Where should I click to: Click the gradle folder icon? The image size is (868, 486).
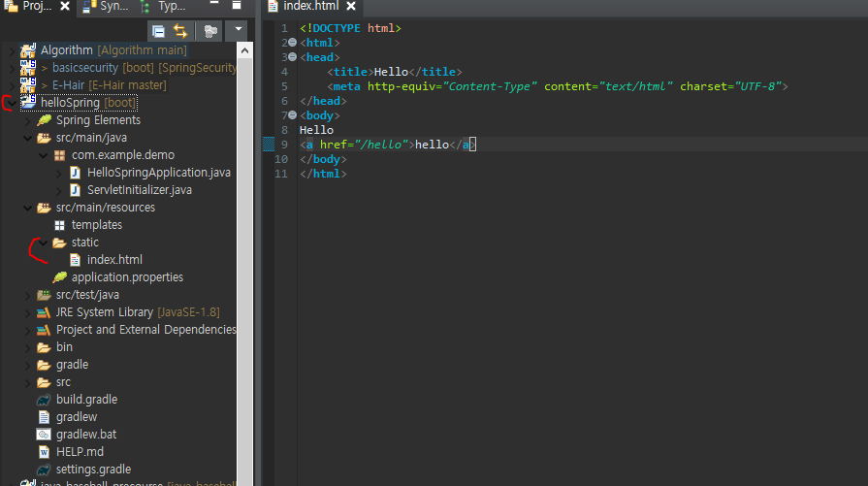pyautogui.click(x=44, y=365)
